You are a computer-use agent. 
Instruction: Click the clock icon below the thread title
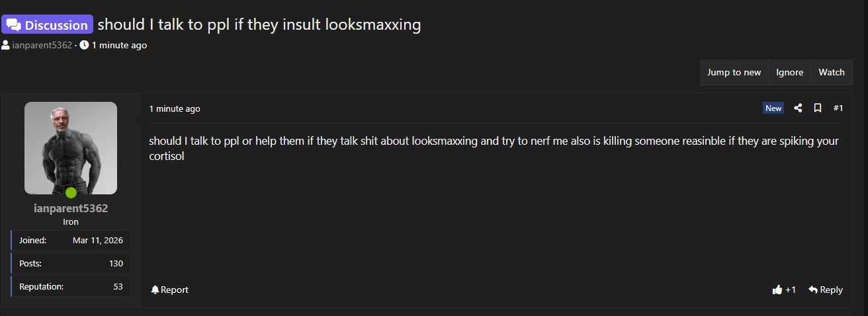[84, 45]
